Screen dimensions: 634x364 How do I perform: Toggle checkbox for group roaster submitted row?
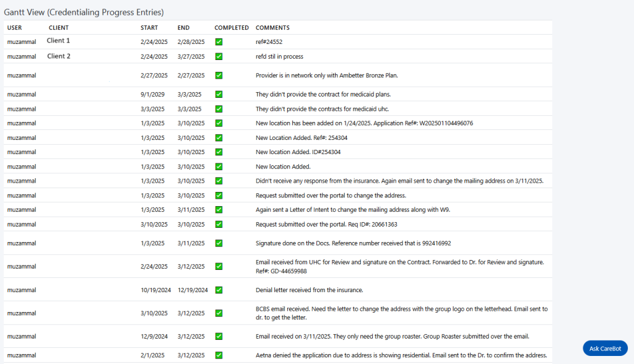(x=219, y=336)
